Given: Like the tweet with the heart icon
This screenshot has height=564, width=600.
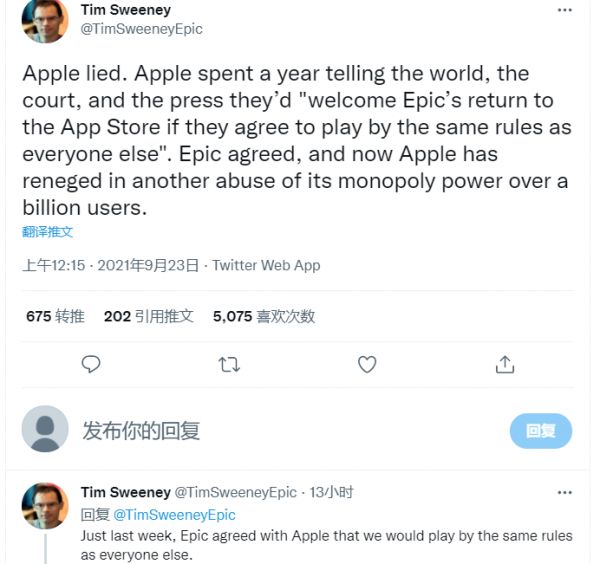Looking at the screenshot, I should click(367, 364).
